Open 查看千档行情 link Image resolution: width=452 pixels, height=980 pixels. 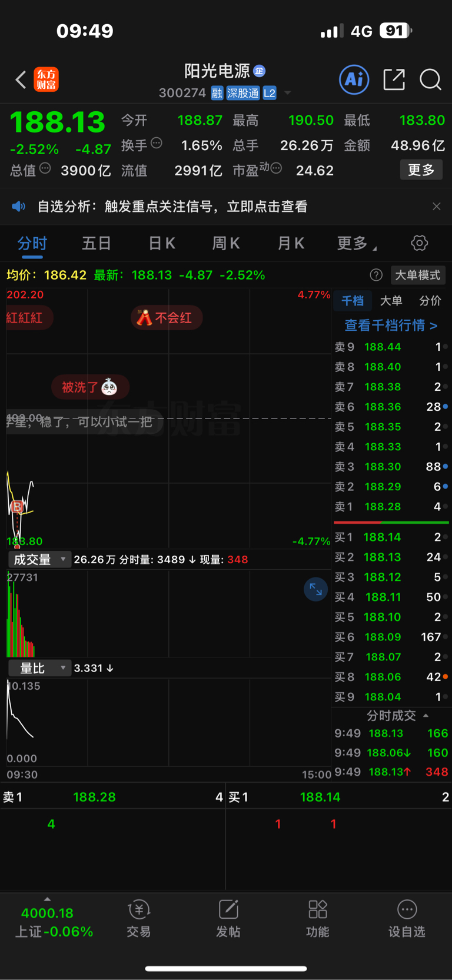pos(391,325)
